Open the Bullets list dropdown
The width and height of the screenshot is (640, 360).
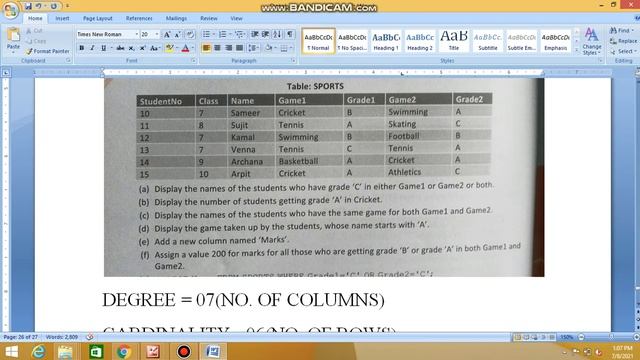click(213, 35)
